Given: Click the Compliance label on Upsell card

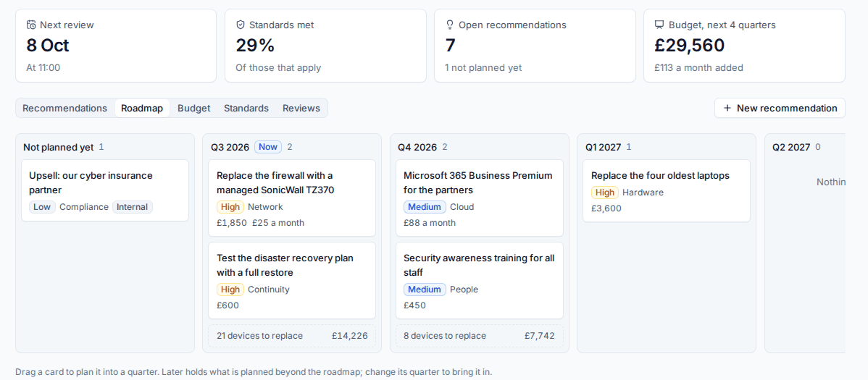Looking at the screenshot, I should tap(84, 207).
